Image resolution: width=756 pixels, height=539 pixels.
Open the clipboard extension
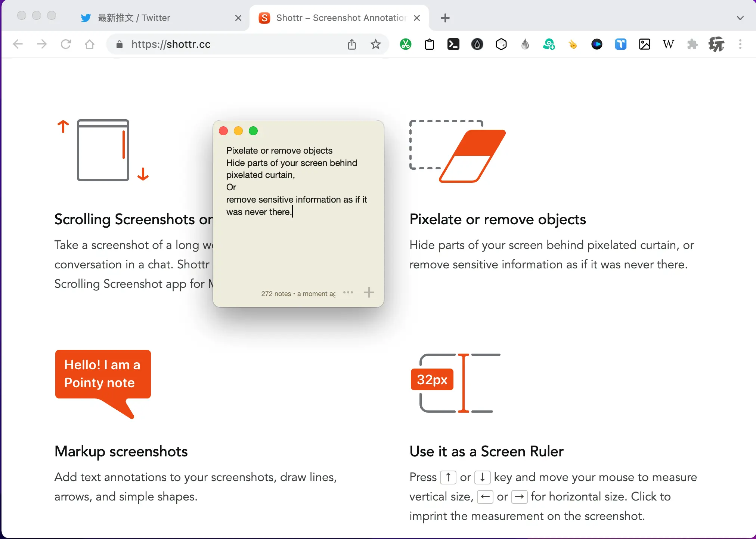[430, 44]
